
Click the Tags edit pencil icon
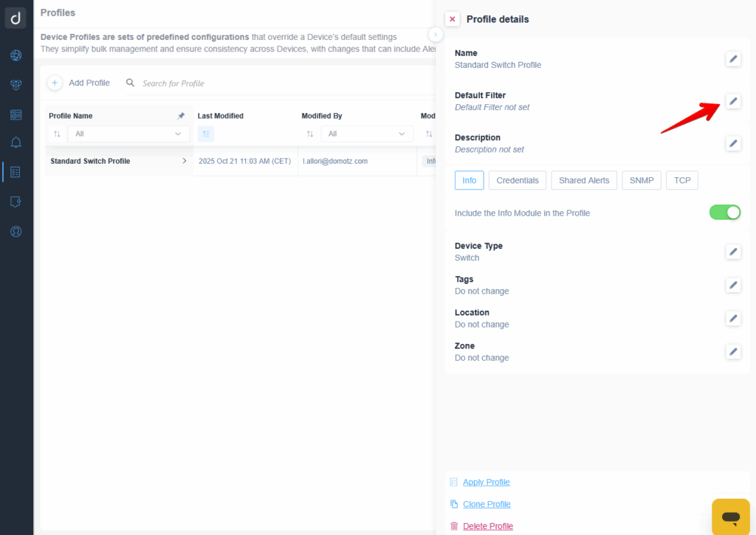pos(732,285)
